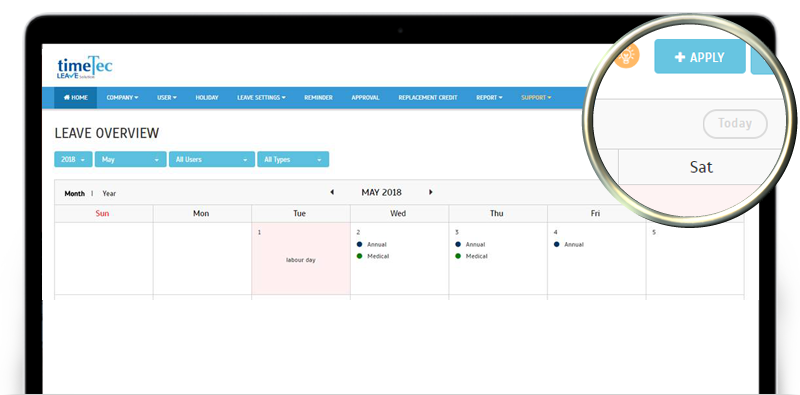Switch calendar to Year view

109,193
